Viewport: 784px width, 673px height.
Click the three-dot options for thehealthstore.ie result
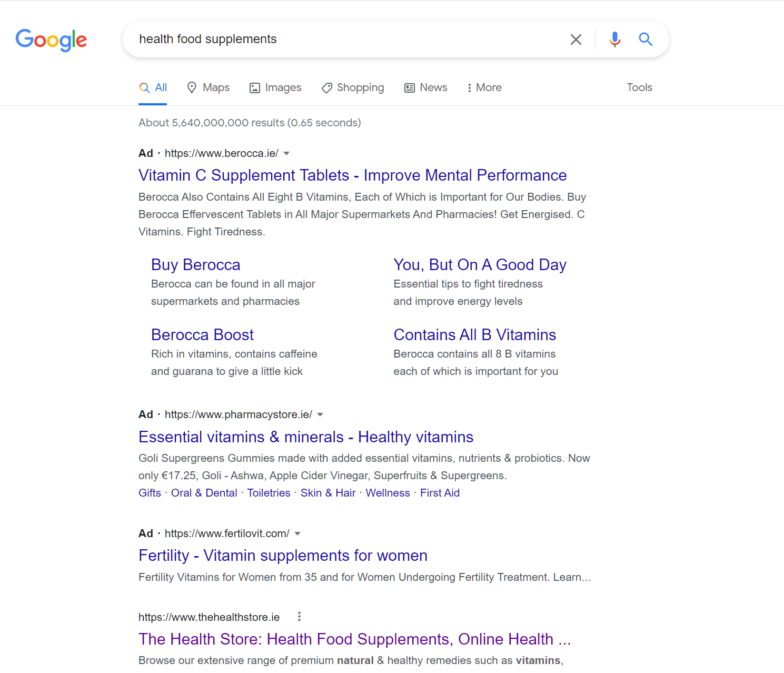click(x=299, y=617)
